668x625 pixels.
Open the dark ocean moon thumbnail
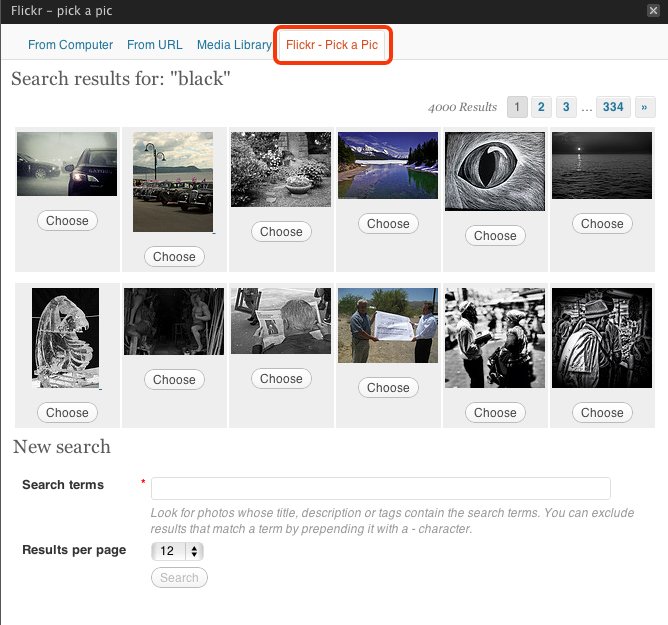pos(602,165)
